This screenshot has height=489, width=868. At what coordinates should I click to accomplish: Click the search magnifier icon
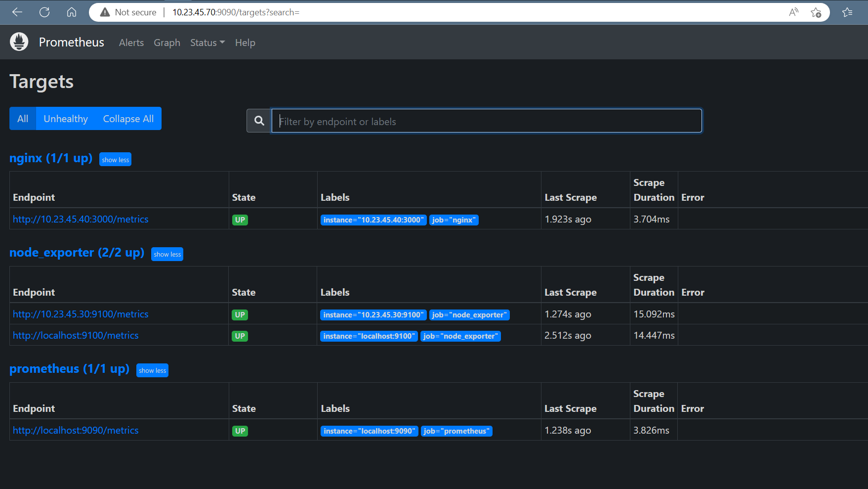tap(259, 121)
